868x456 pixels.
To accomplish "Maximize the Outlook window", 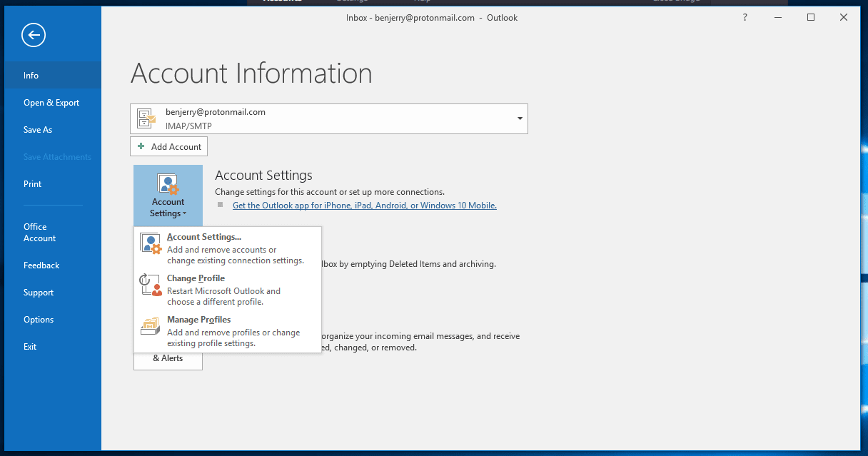I will tap(811, 18).
